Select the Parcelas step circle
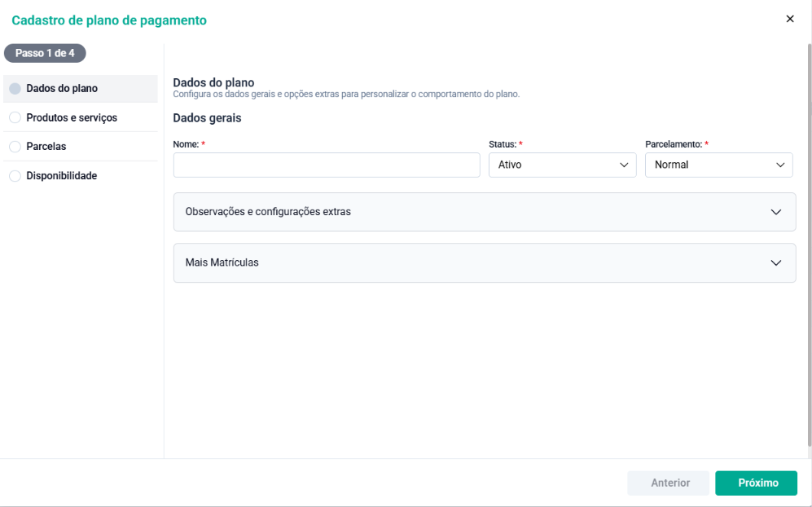Screen dimensions: 812x507 click(15, 147)
